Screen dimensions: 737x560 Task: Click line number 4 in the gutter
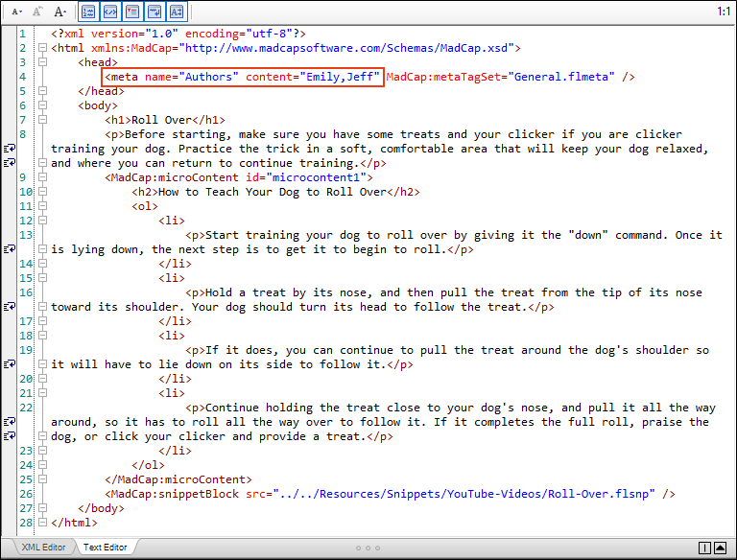pos(23,77)
